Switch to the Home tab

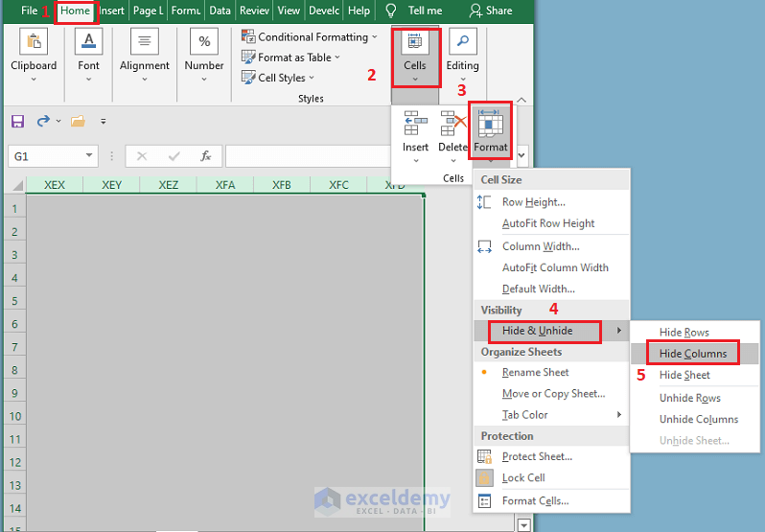pyautogui.click(x=75, y=11)
